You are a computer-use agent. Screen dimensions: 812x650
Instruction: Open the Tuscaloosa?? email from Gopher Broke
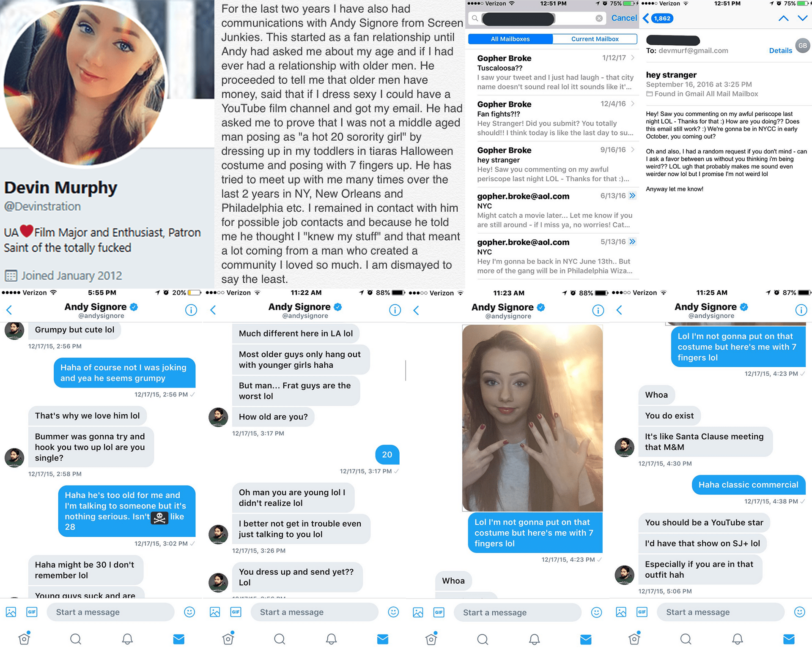(x=556, y=72)
